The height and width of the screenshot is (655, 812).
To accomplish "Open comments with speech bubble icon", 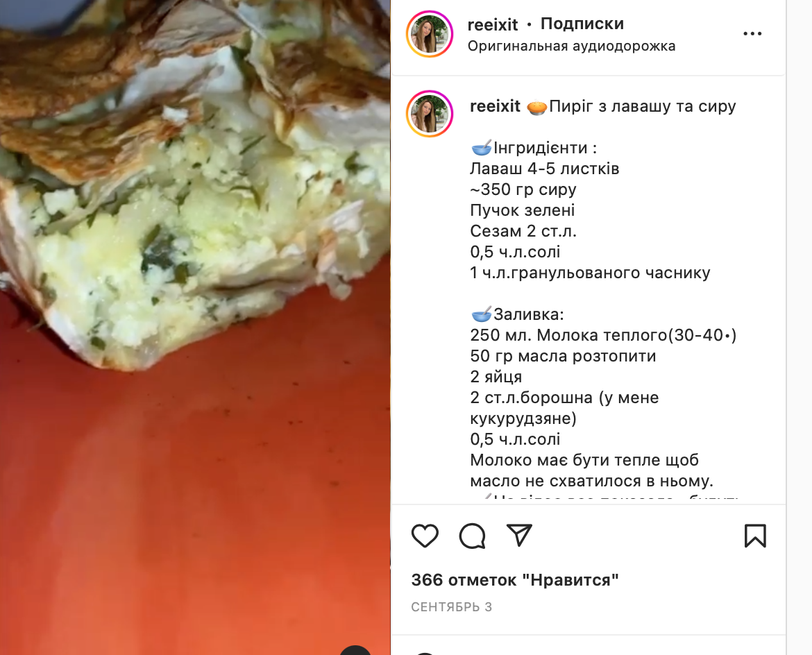I will 473,536.
